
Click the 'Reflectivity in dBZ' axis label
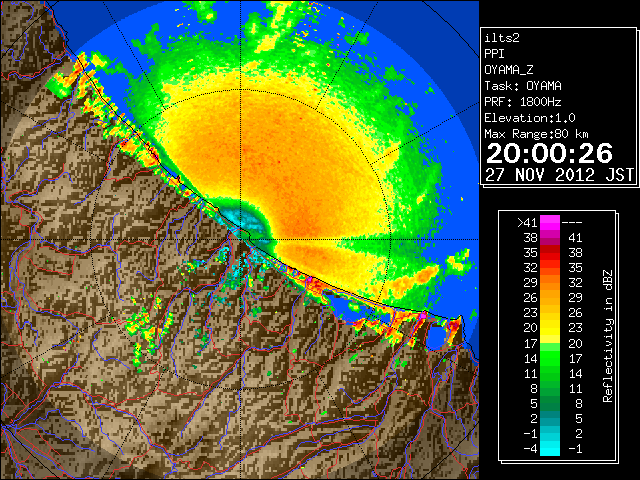tap(608, 336)
